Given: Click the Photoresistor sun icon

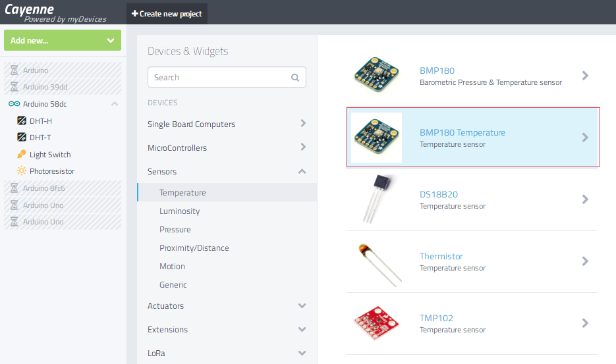Looking at the screenshot, I should pyautogui.click(x=22, y=170).
